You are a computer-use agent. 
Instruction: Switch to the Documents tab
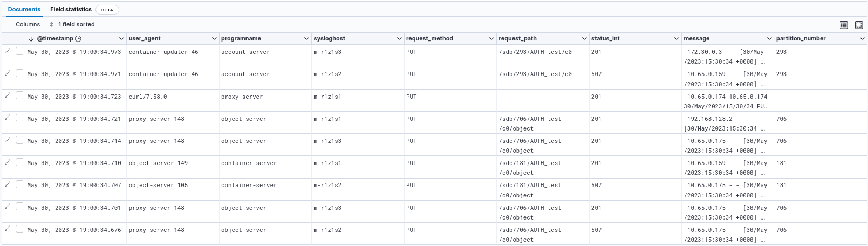(24, 9)
